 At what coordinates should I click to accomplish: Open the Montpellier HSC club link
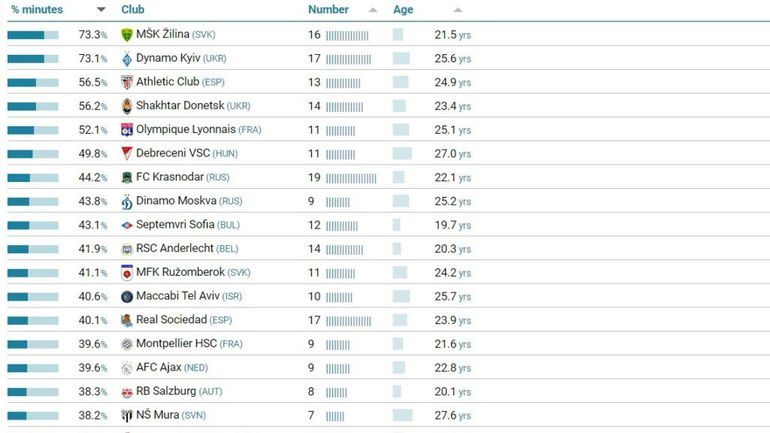coord(174,344)
